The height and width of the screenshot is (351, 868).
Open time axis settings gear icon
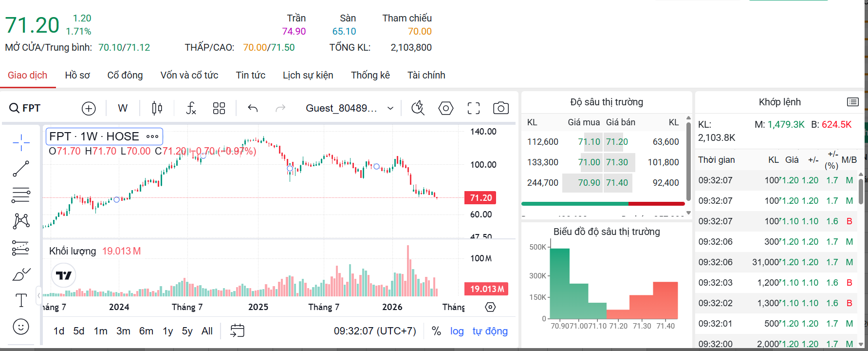(x=490, y=307)
